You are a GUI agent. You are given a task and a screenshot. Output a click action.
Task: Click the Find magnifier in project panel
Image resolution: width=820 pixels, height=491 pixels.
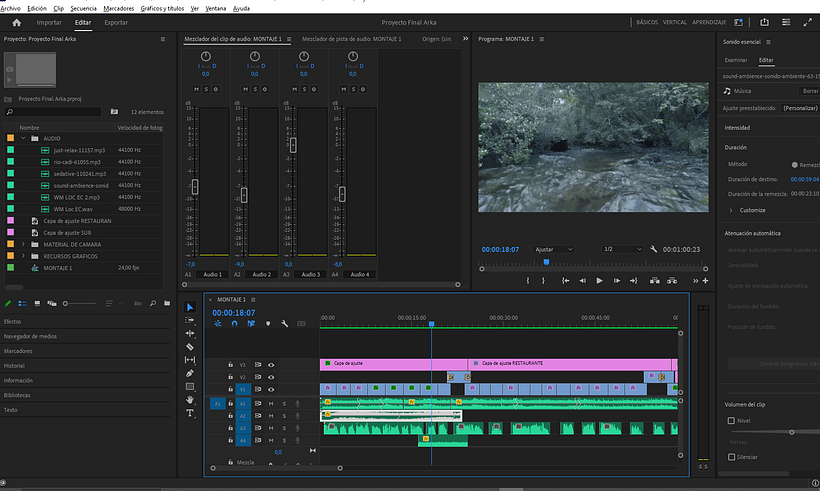click(x=153, y=303)
